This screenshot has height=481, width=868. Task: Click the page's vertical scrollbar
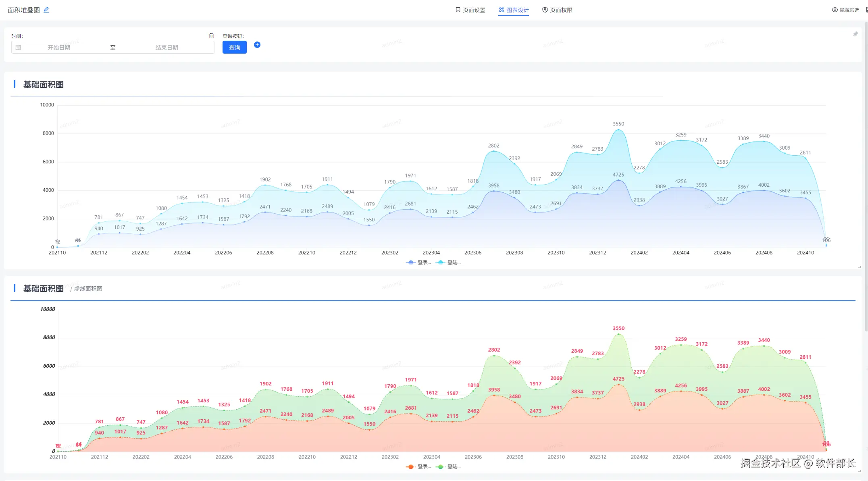(x=866, y=177)
